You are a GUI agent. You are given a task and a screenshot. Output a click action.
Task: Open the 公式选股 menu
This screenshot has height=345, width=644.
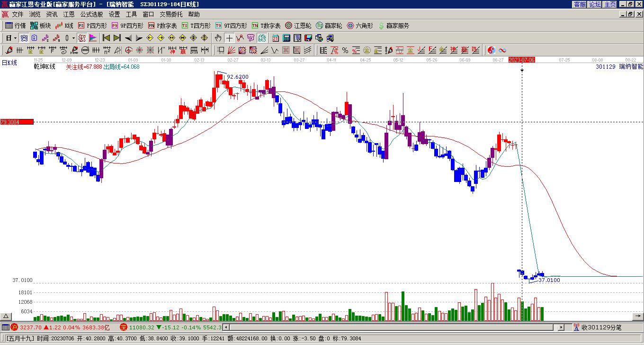[x=91, y=14]
